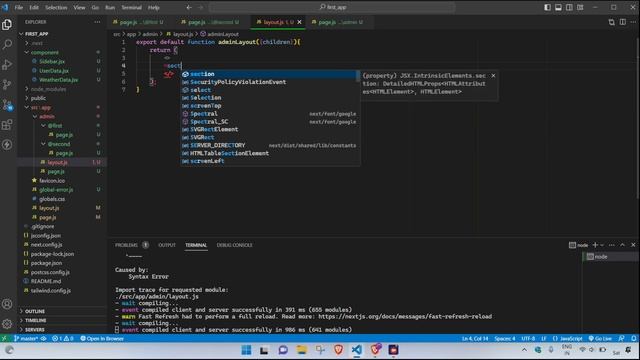Viewport: 640px width, 360px height.
Task: Open the Explorer view in activity bar
Action: point(7,24)
